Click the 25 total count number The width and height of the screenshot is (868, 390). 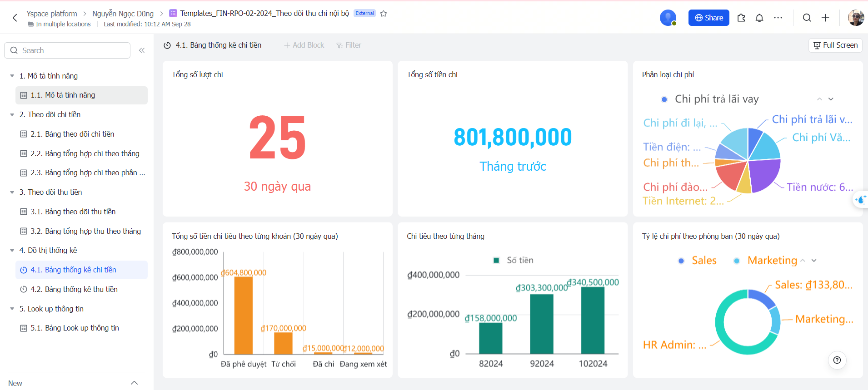pyautogui.click(x=277, y=138)
